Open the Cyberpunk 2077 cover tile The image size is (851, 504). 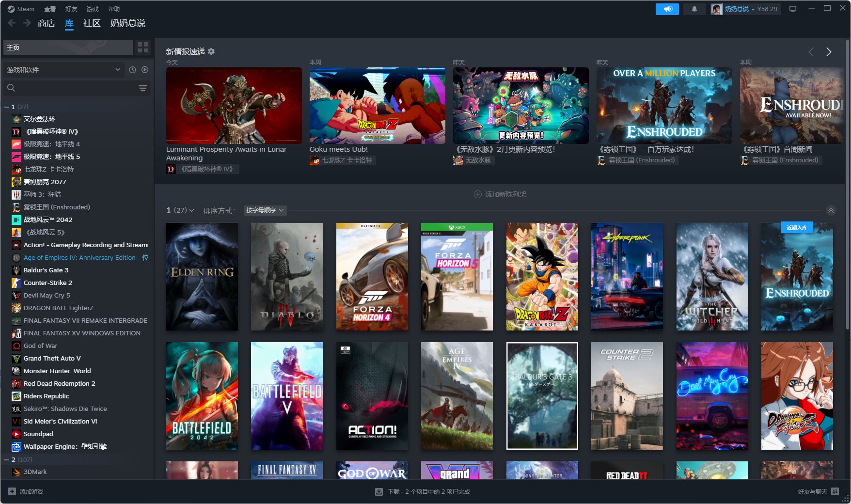tap(627, 277)
